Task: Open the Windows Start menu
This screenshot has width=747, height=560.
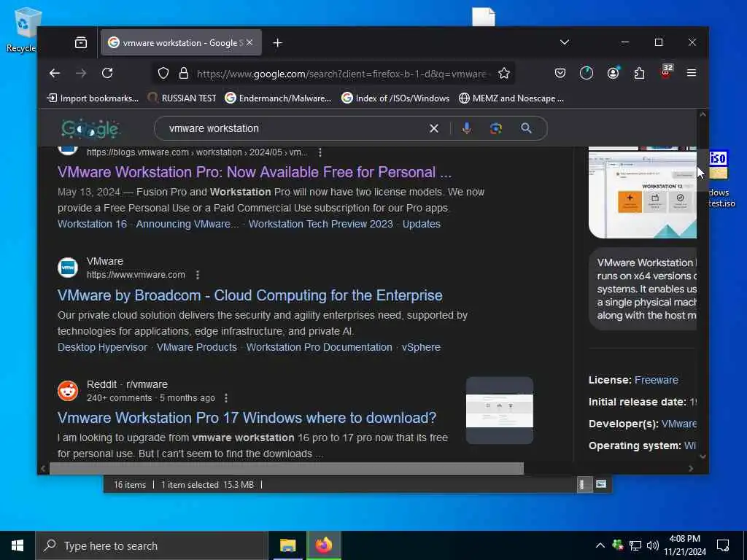Action: 18,545
